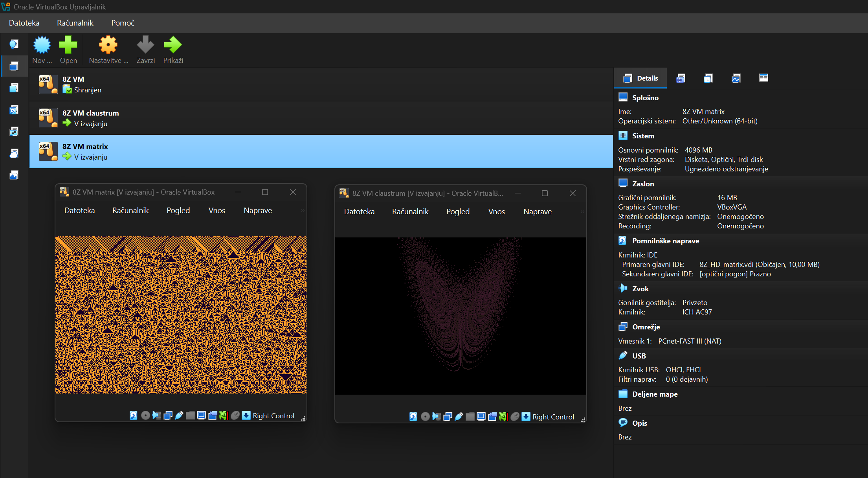Image resolution: width=868 pixels, height=478 pixels.
Task: Open Naprave menu in claustrum VM window
Action: (538, 211)
